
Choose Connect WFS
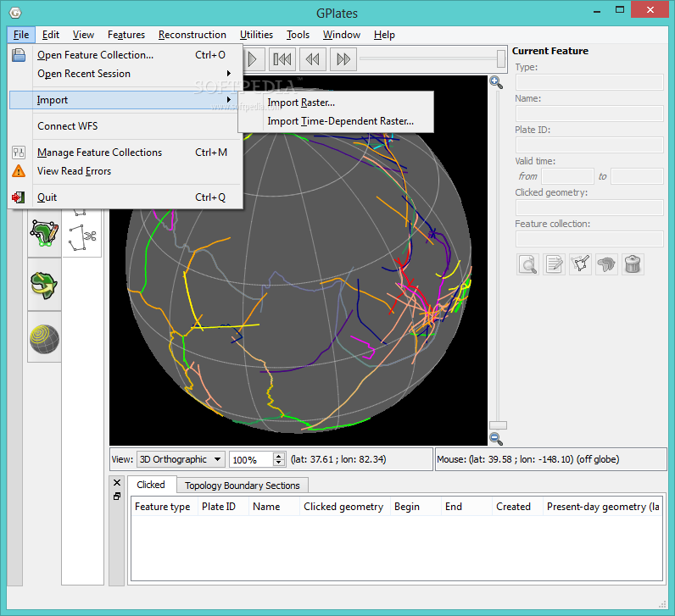125,126
